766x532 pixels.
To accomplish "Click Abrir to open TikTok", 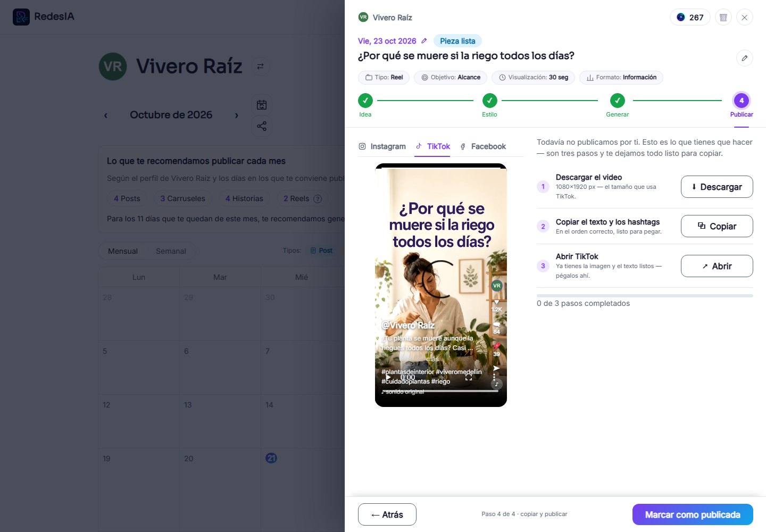I will 717,266.
